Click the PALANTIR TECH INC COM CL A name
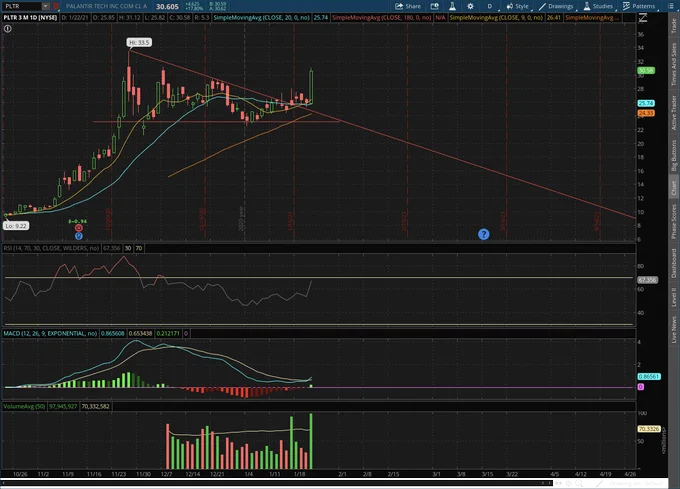Viewport: 680px width, 489px height. click(106, 6)
